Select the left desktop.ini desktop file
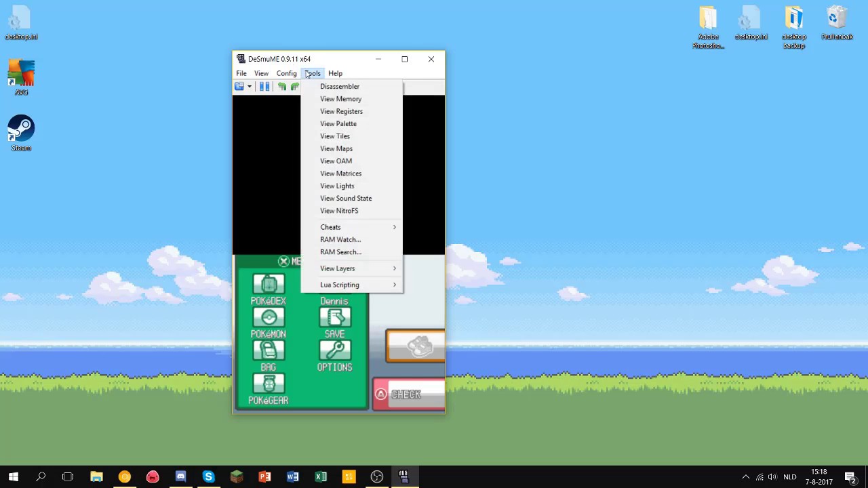 21,23
